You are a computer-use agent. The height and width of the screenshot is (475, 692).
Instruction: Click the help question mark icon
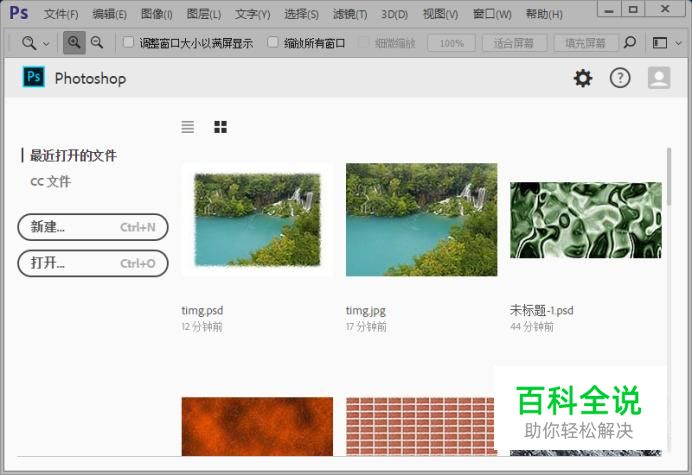[620, 78]
